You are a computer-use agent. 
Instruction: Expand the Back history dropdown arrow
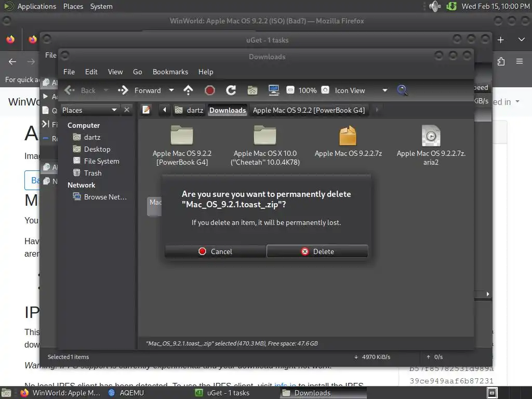click(x=106, y=90)
